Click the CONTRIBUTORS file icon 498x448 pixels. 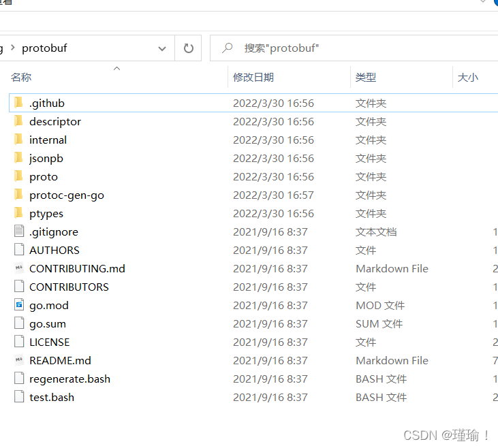pos(19,287)
